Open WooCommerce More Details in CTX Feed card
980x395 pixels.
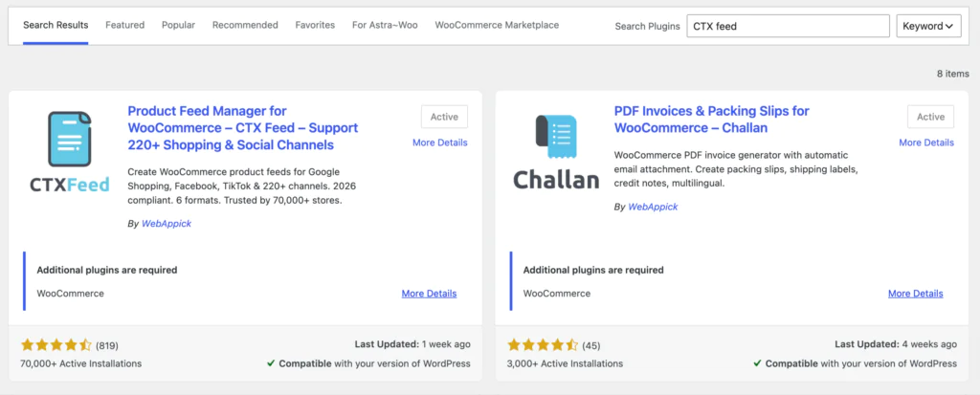point(429,294)
